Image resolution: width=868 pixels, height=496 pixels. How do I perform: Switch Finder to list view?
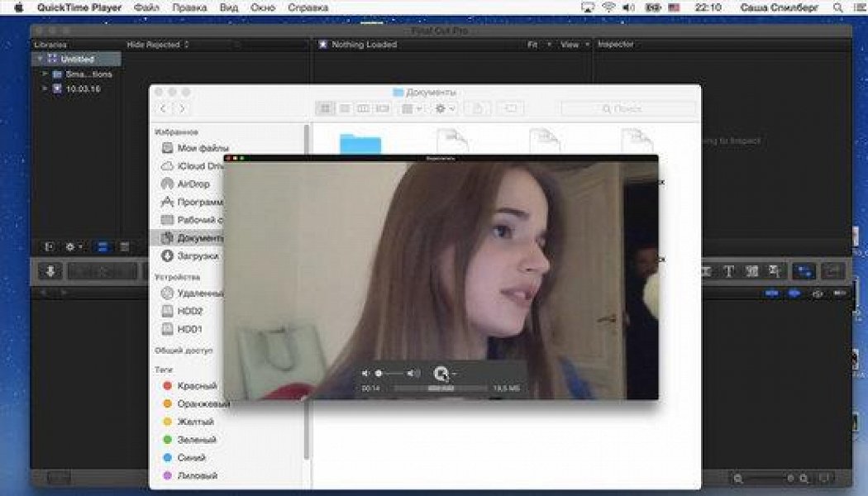click(344, 108)
